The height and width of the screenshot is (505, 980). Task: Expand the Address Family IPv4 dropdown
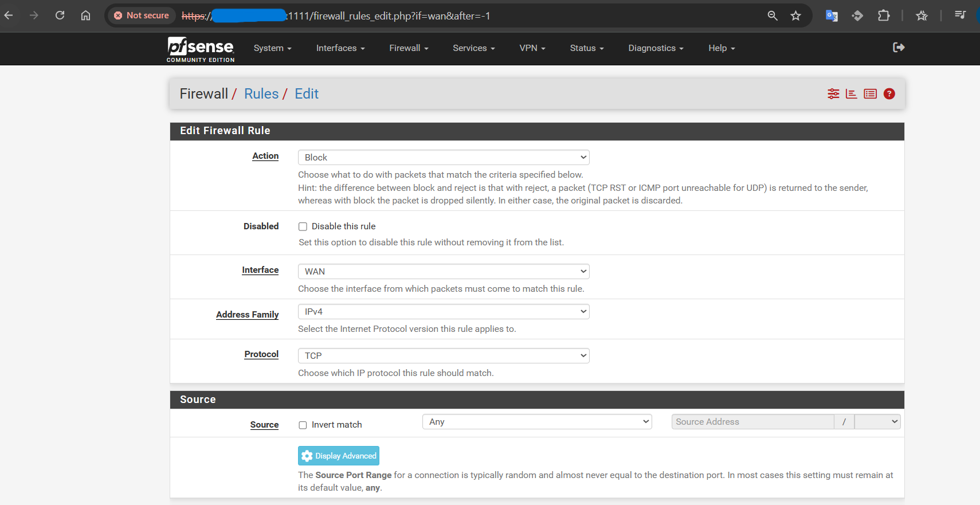coord(443,312)
